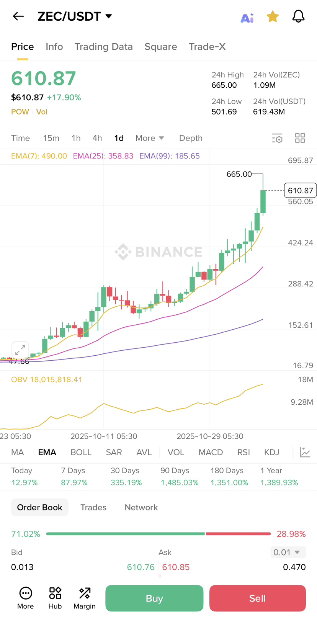The image size is (317, 644).
Task: Open the Margin trading icon
Action: tap(85, 598)
